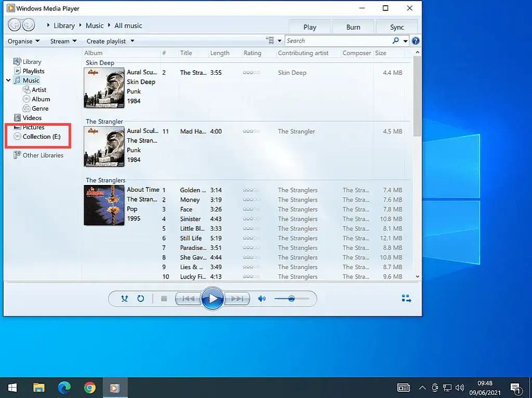Open the Help icon
The width and height of the screenshot is (532, 398).
[416, 41]
